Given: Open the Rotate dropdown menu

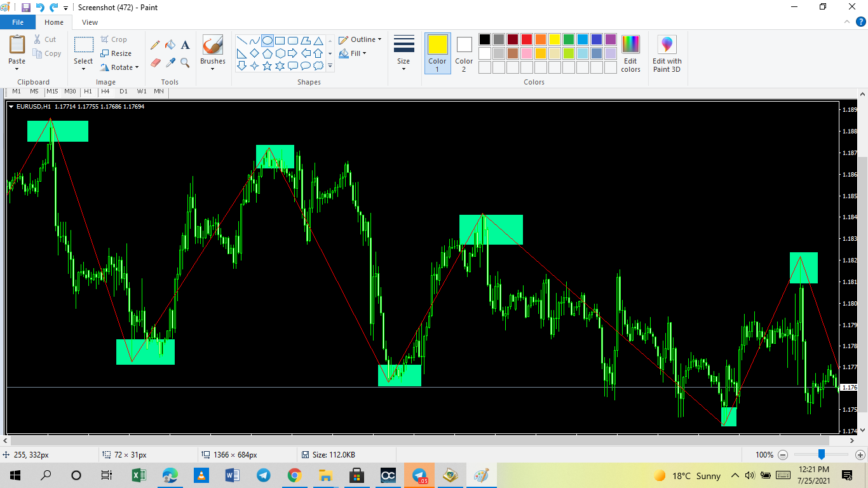Looking at the screenshot, I should pos(120,67).
